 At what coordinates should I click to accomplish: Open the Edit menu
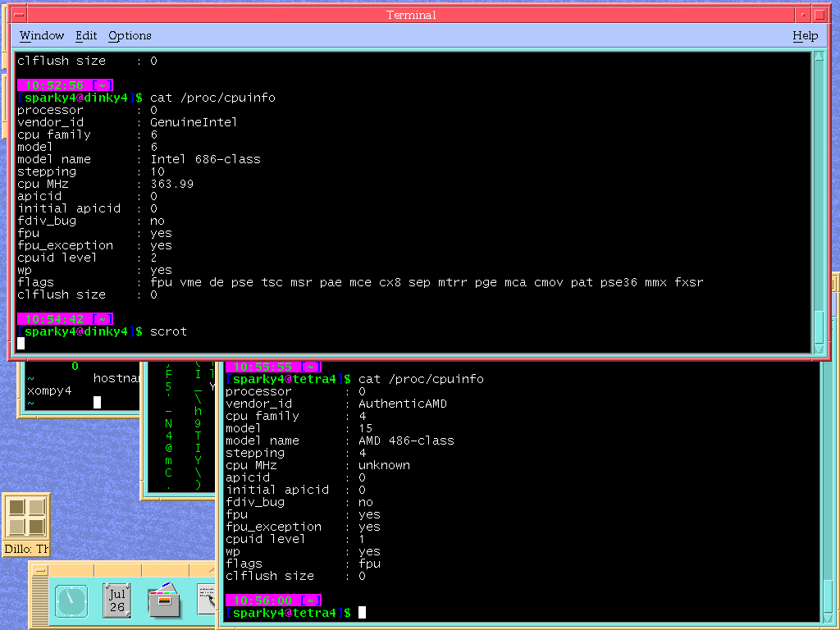click(86, 36)
